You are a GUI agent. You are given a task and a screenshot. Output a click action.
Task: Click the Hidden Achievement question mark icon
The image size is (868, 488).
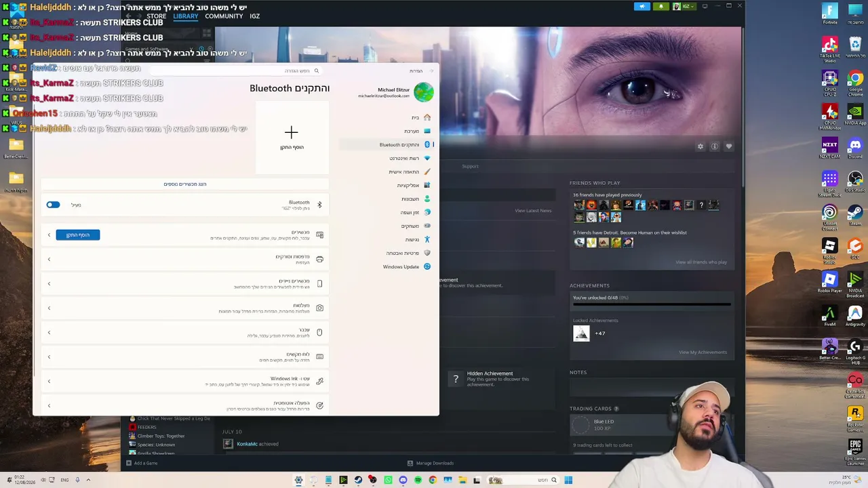456,380
